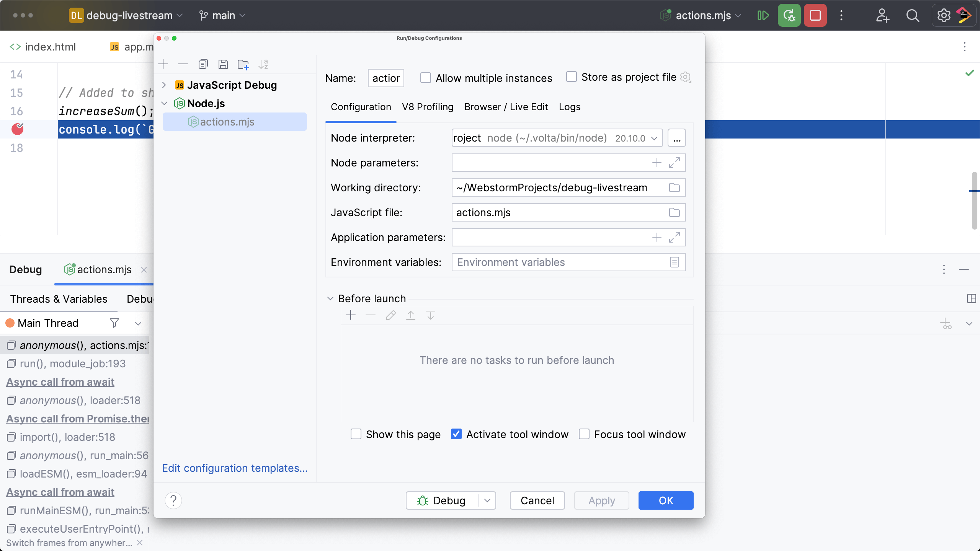The width and height of the screenshot is (980, 551).
Task: Check Store as project file
Action: [571, 77]
